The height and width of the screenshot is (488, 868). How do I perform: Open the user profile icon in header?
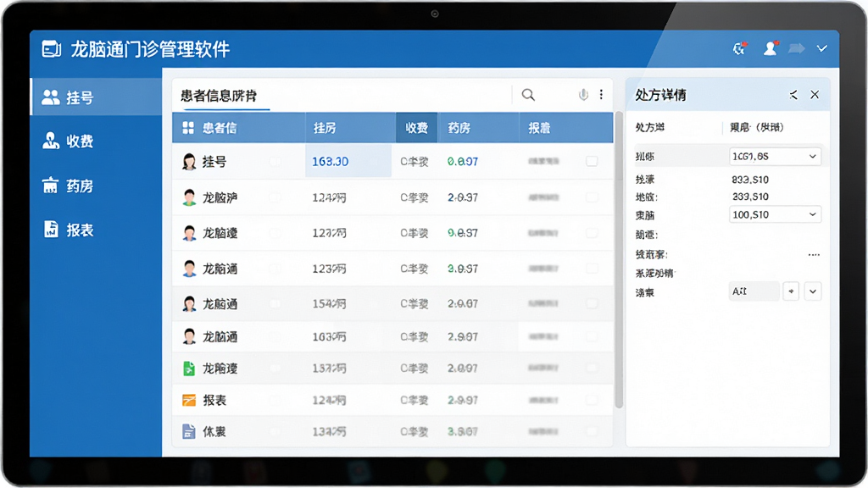(x=771, y=48)
